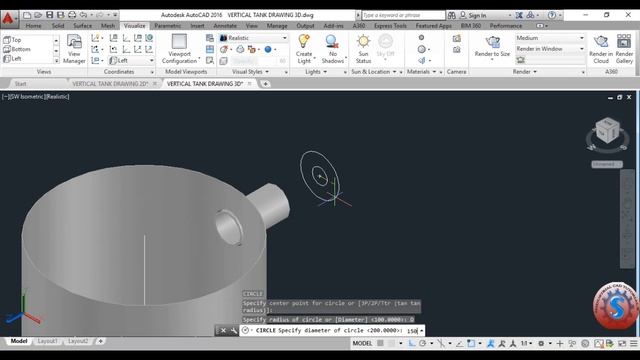Toggle grid display in status bar
This screenshot has width=640, height=360.
[x=380, y=343]
